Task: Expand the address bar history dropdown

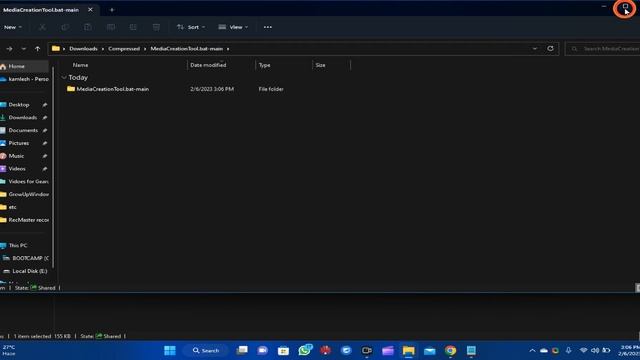Action: pyautogui.click(x=535, y=49)
